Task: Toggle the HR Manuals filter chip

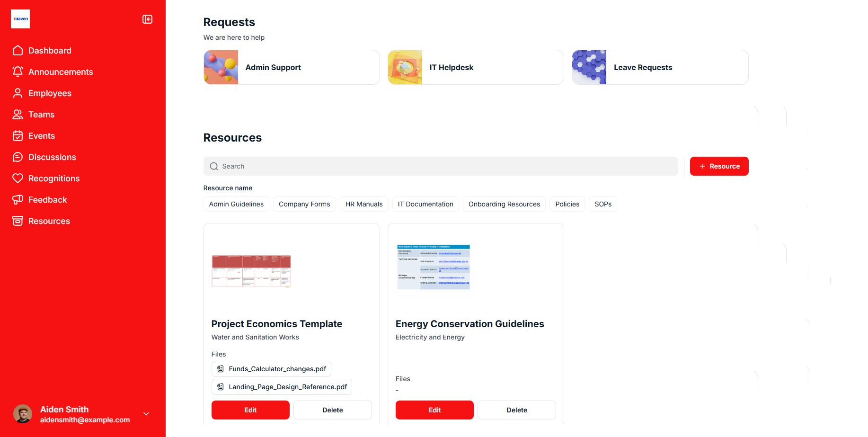Action: pyautogui.click(x=363, y=204)
